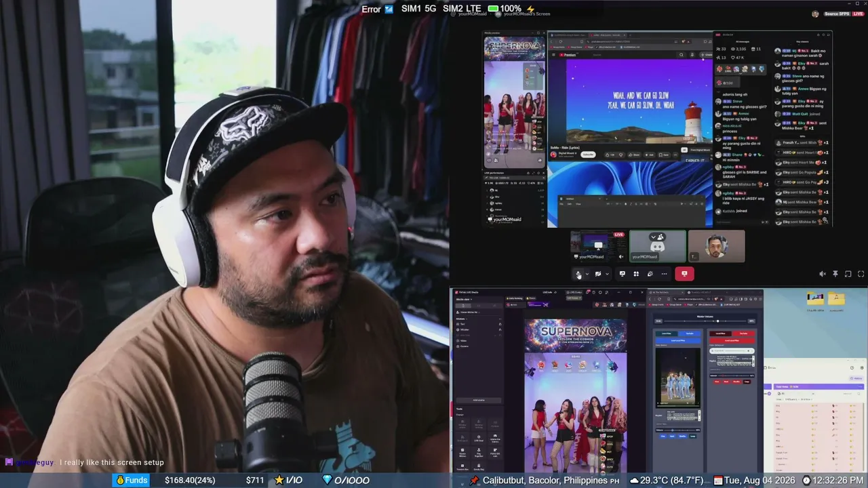Click Add scene in the lower TikTok LIVE Studio
Viewport: 868px width, 488px height.
479,400
